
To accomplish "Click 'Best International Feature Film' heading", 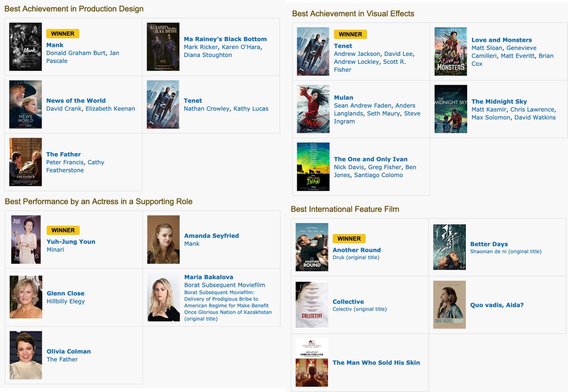I will pos(345,209).
